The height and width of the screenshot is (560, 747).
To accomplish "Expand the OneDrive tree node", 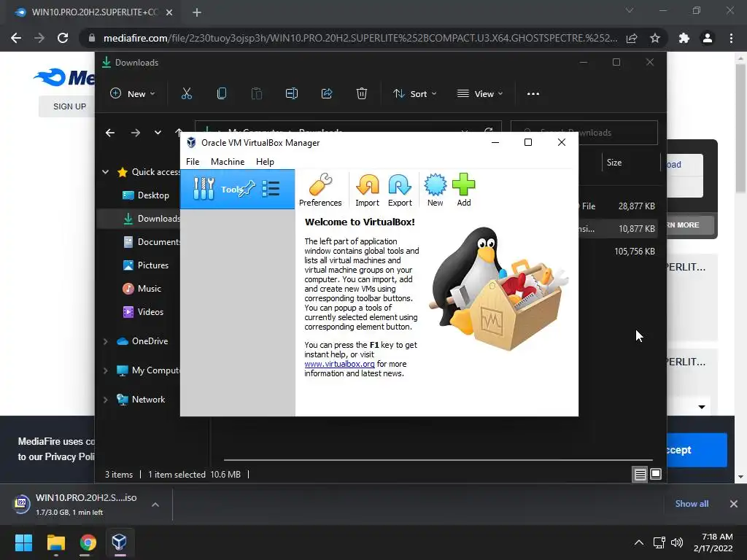I will pos(105,341).
